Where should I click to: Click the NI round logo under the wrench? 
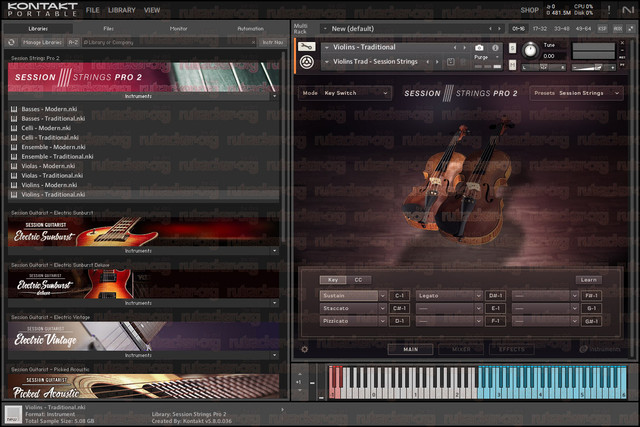click(307, 62)
